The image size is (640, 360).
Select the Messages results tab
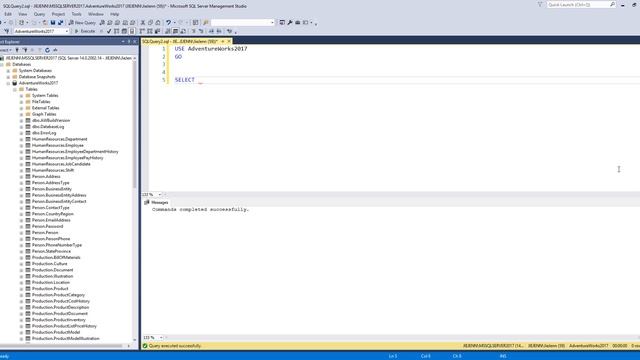pos(156,202)
